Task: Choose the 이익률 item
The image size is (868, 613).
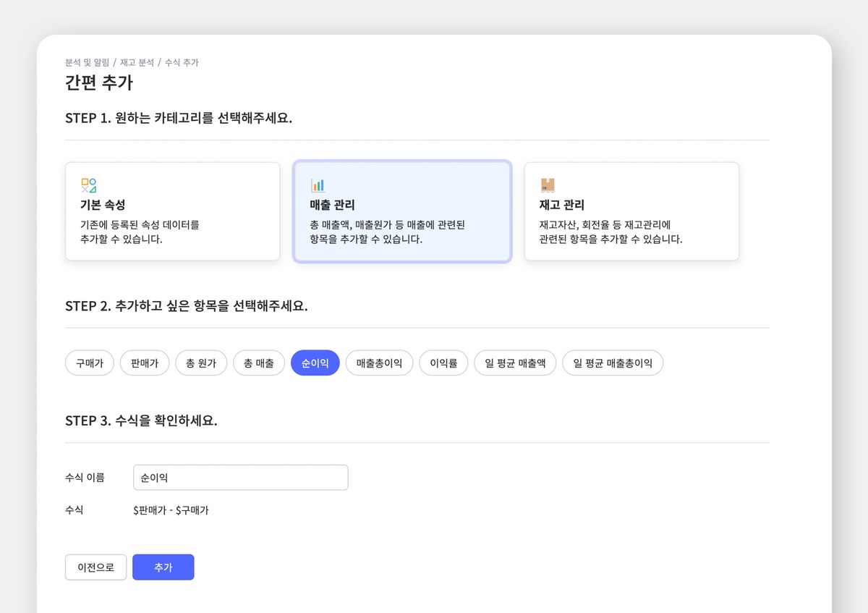Action: coord(443,363)
